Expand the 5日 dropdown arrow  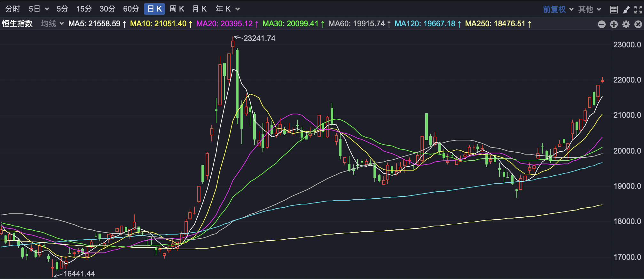47,9
